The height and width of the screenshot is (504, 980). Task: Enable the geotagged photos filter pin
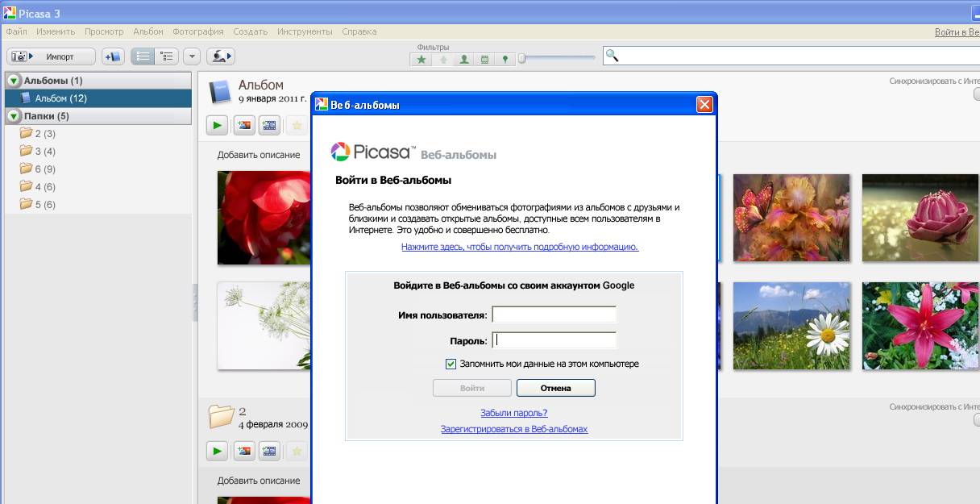pyautogui.click(x=505, y=60)
